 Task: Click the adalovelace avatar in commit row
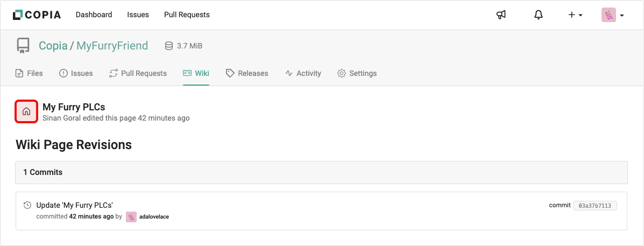pyautogui.click(x=131, y=217)
